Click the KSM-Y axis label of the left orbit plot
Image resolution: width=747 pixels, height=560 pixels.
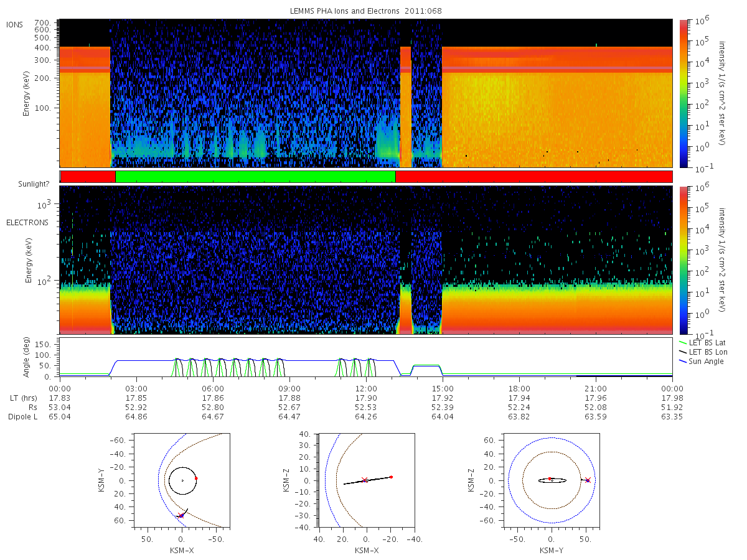click(x=101, y=480)
